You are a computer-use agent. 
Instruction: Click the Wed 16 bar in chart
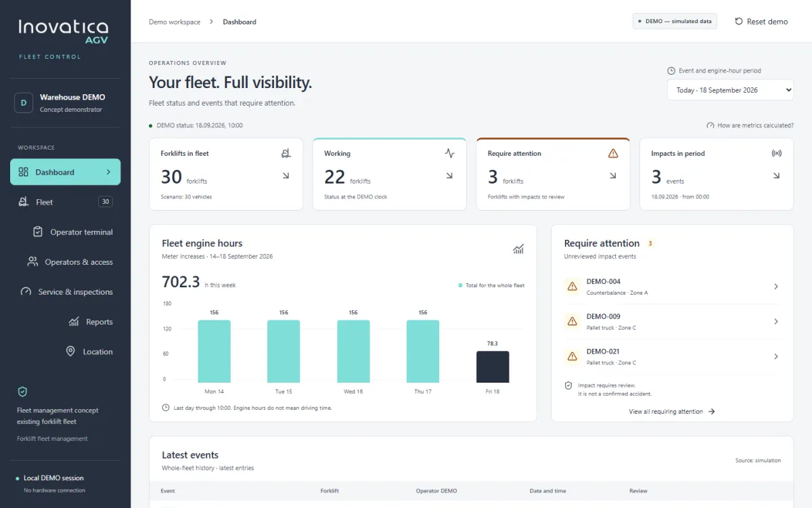point(353,352)
